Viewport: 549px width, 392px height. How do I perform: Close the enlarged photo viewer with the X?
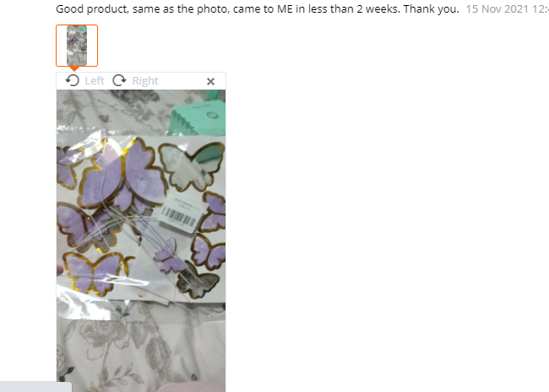(210, 82)
